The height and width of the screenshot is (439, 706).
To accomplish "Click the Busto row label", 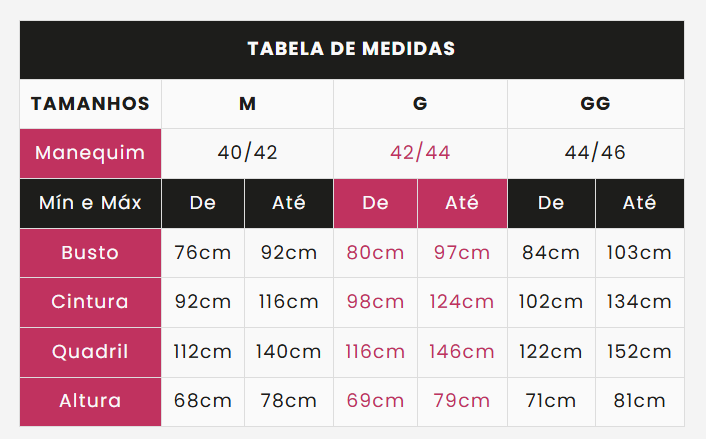I will click(91, 253).
